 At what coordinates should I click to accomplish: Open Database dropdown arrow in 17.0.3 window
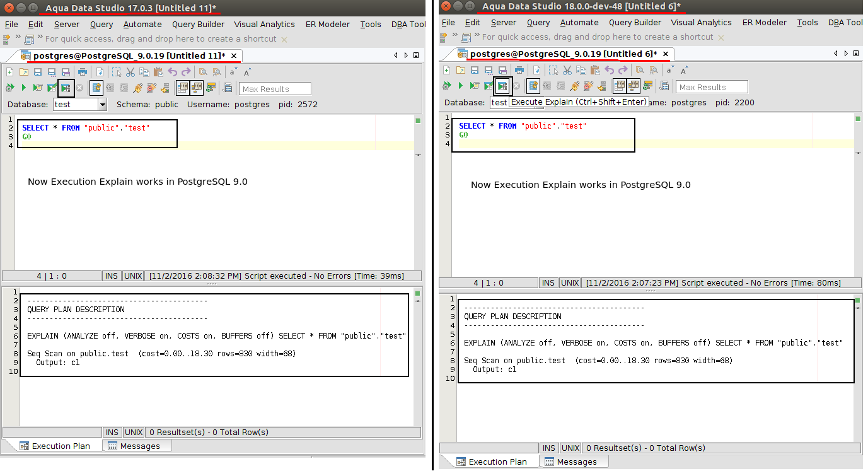click(102, 105)
